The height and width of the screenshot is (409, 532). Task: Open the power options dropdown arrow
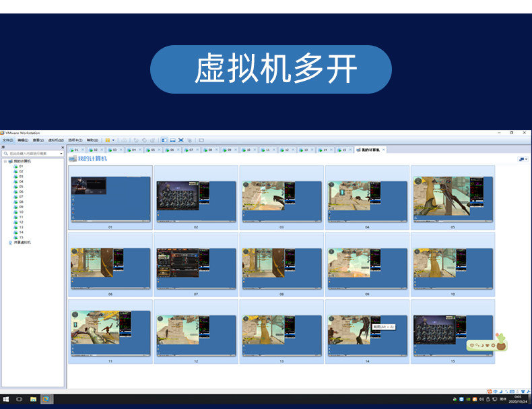[113, 140]
